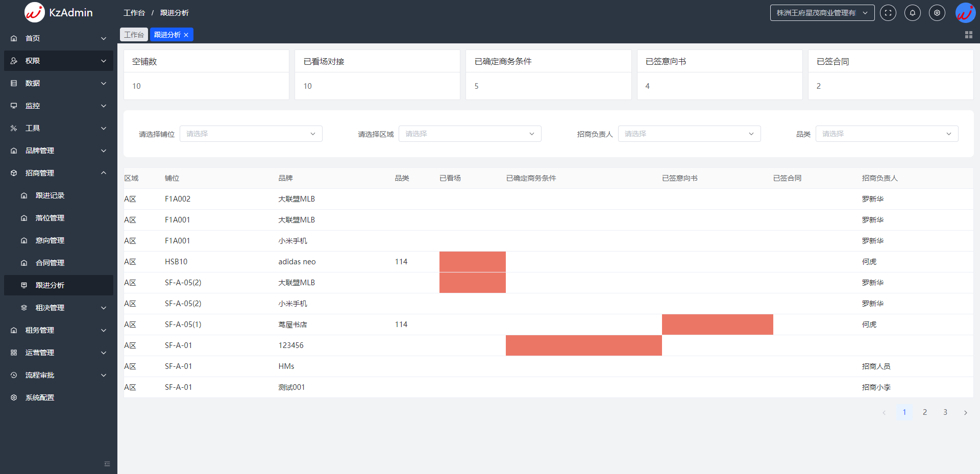Go to next page arrow
Viewport: 980px width, 474px height.
tap(966, 412)
